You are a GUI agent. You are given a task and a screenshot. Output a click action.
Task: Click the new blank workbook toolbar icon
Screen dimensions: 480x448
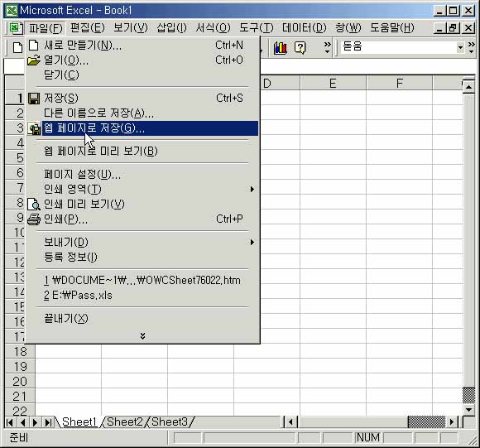tap(17, 48)
